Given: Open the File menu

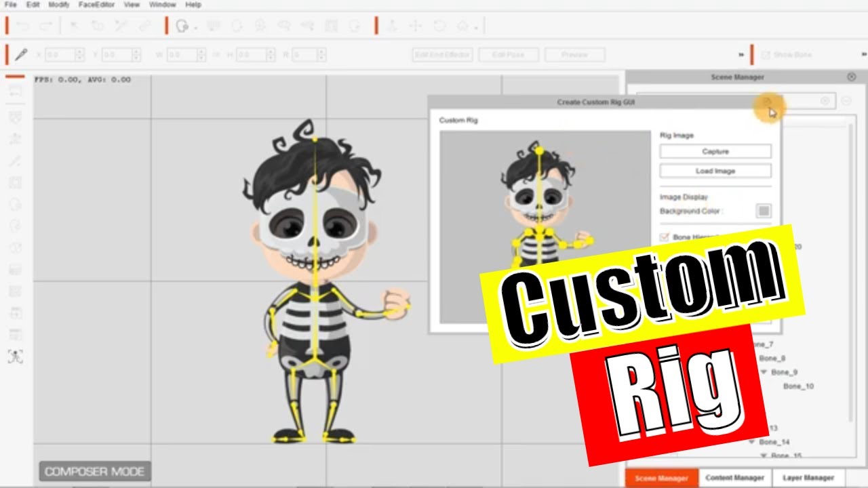Looking at the screenshot, I should tap(10, 5).
